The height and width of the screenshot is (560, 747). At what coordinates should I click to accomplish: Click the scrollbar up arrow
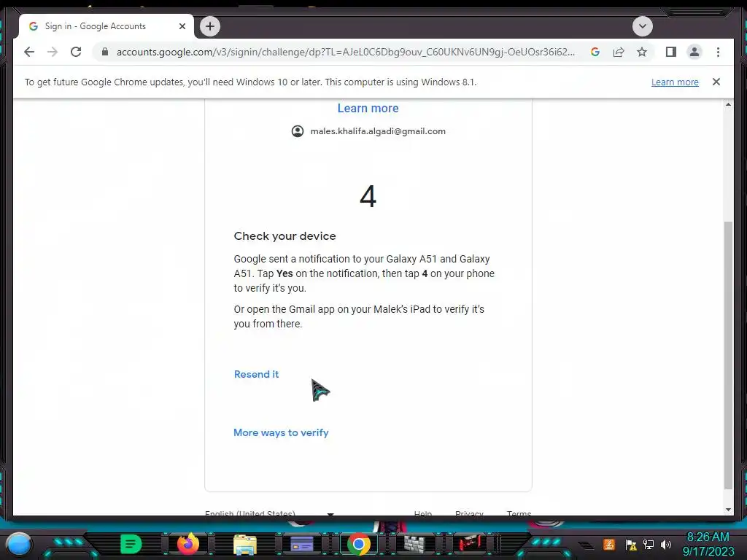tap(728, 104)
